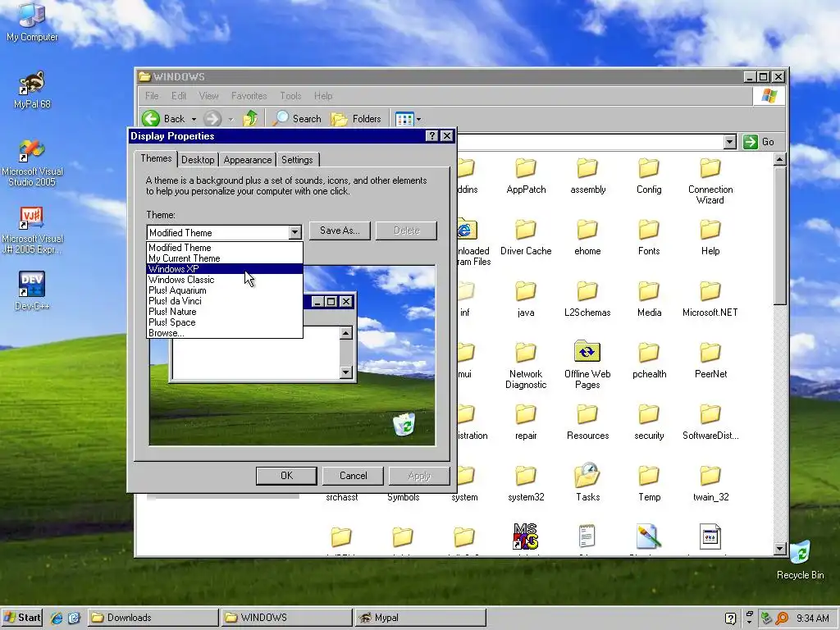Viewport: 840px width, 630px height.
Task: Open the Tools menu
Action: (290, 96)
